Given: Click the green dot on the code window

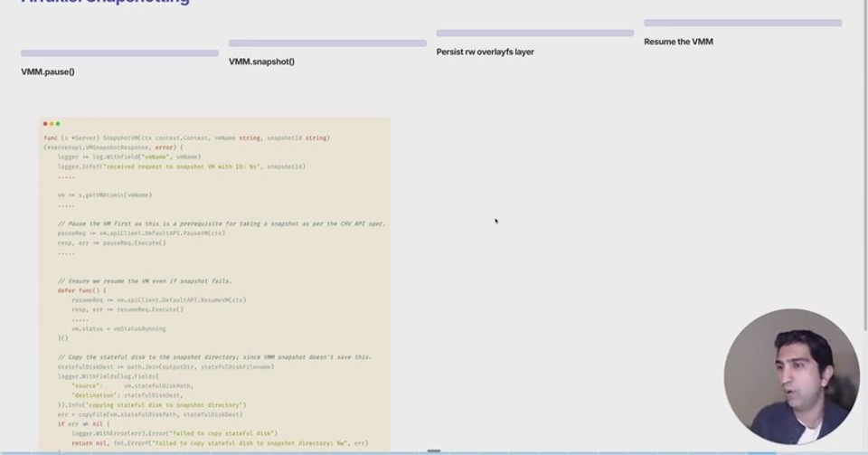Looking at the screenshot, I should point(58,124).
